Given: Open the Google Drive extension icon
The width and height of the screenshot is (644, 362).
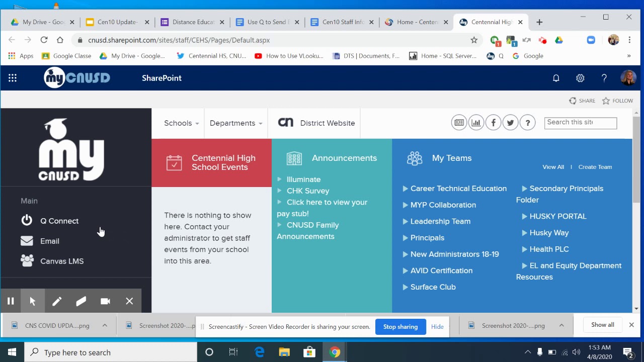Looking at the screenshot, I should 559,40.
